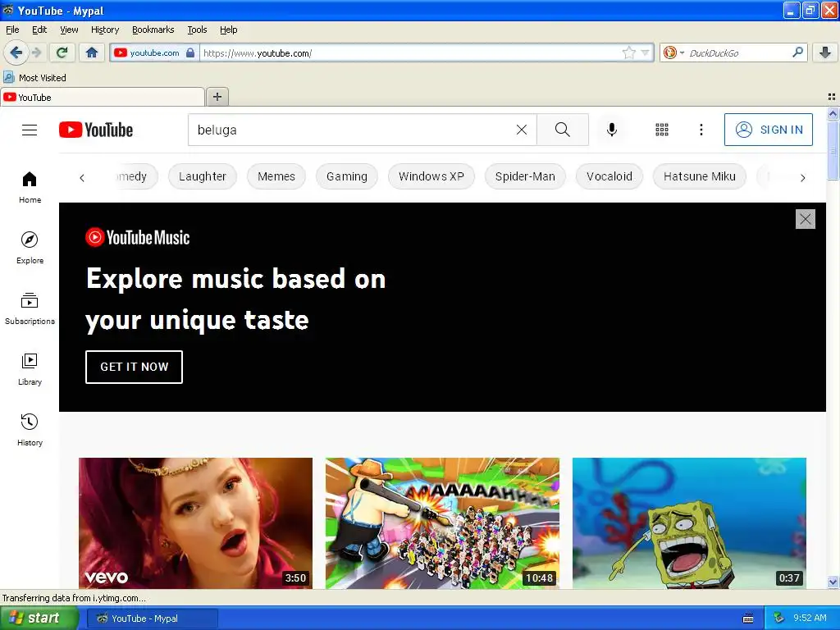This screenshot has height=630, width=840.
Task: Filter by Hatsune Miku chip
Action: [x=699, y=177]
